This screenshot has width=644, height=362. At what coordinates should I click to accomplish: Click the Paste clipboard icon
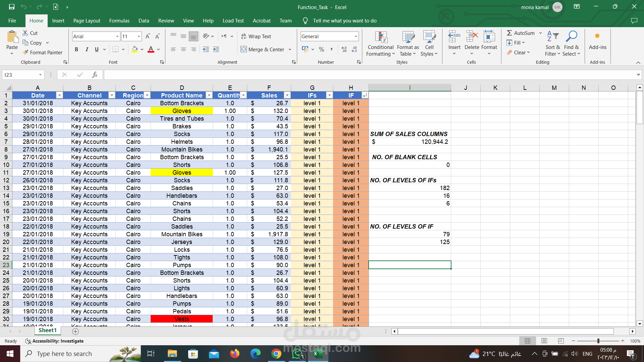pyautogui.click(x=12, y=37)
